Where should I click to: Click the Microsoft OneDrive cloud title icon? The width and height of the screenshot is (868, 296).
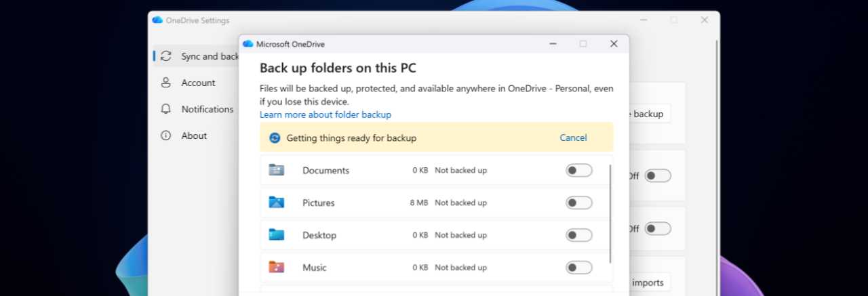coord(248,44)
